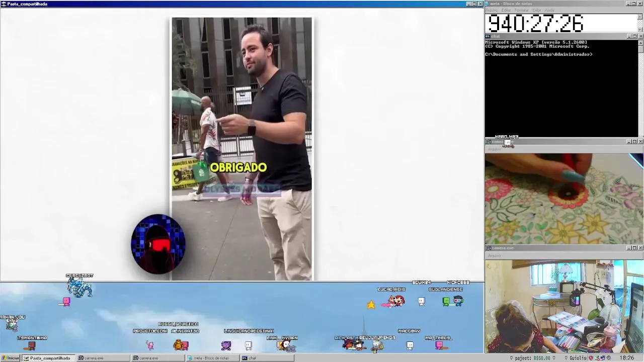Open Formatar menu in Bloco de notas
The height and width of the screenshot is (362, 644).
point(521,10)
